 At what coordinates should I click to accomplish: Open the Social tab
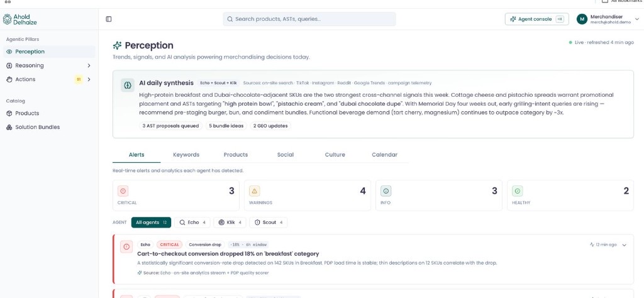click(x=286, y=155)
